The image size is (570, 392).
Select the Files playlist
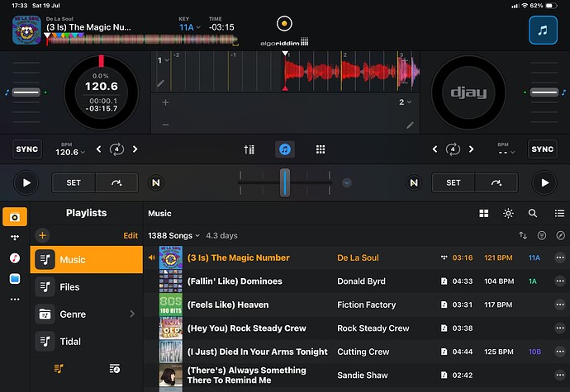87,287
